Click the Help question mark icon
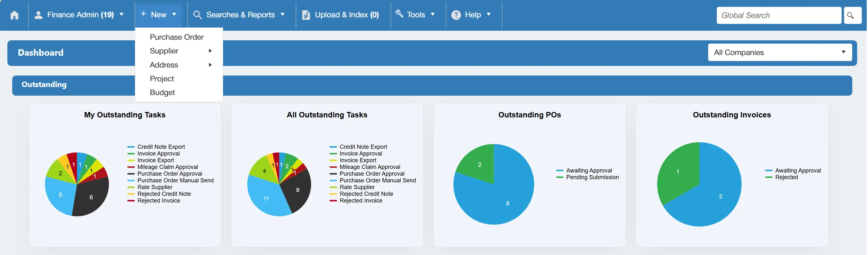 [456, 15]
